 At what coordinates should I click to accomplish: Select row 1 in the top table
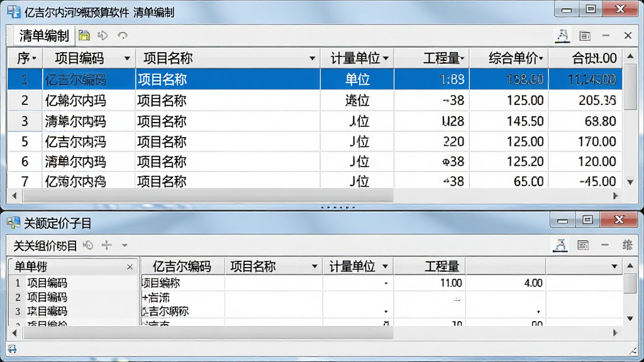(314, 79)
